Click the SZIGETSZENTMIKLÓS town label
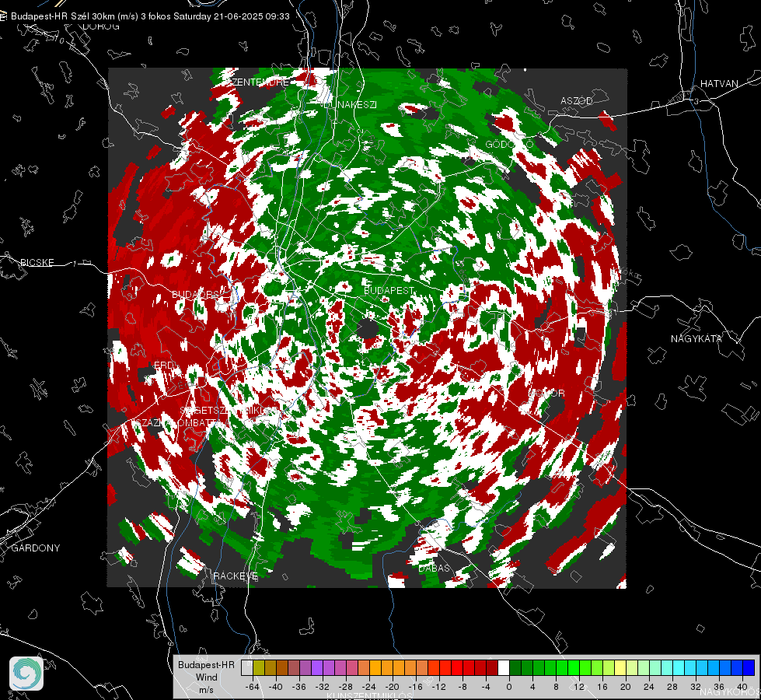This screenshot has height=700, width=761. click(229, 411)
